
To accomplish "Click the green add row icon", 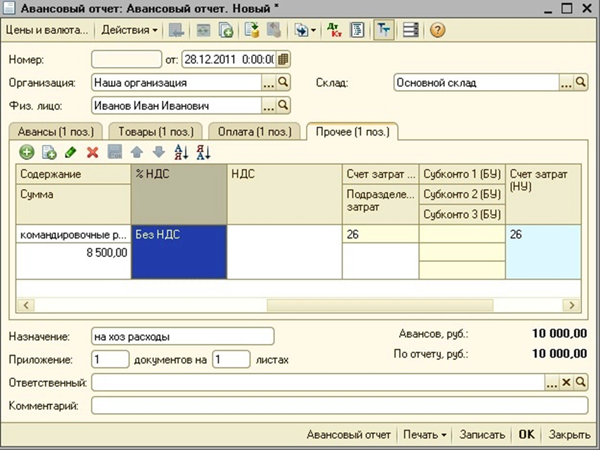I will (27, 152).
